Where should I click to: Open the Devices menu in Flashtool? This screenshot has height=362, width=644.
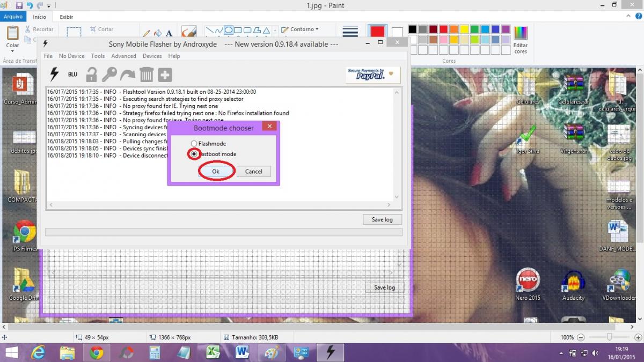152,56
